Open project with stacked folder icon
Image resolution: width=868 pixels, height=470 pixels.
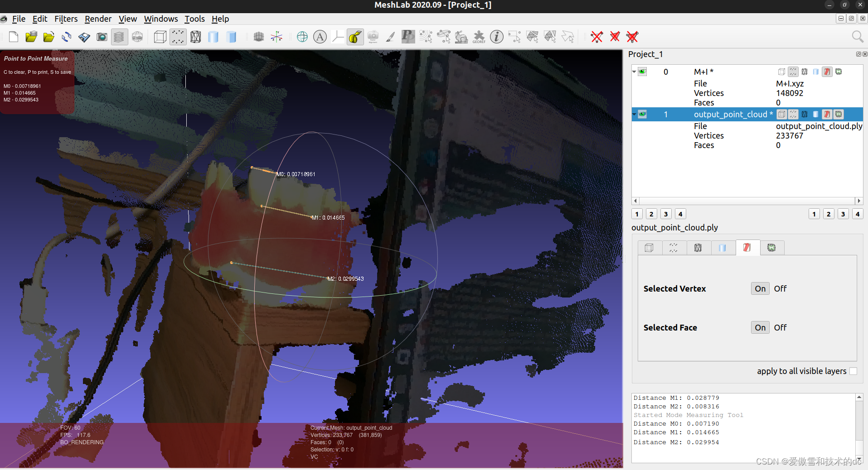[x=31, y=37]
